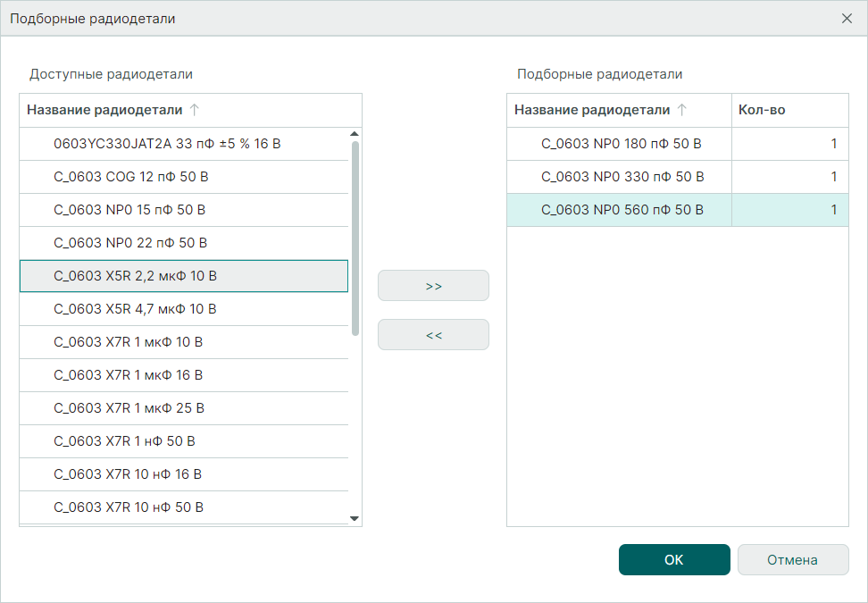Screen dimensions: 868x603
Task: Click the scroll up arrow of available list
Action: click(355, 134)
